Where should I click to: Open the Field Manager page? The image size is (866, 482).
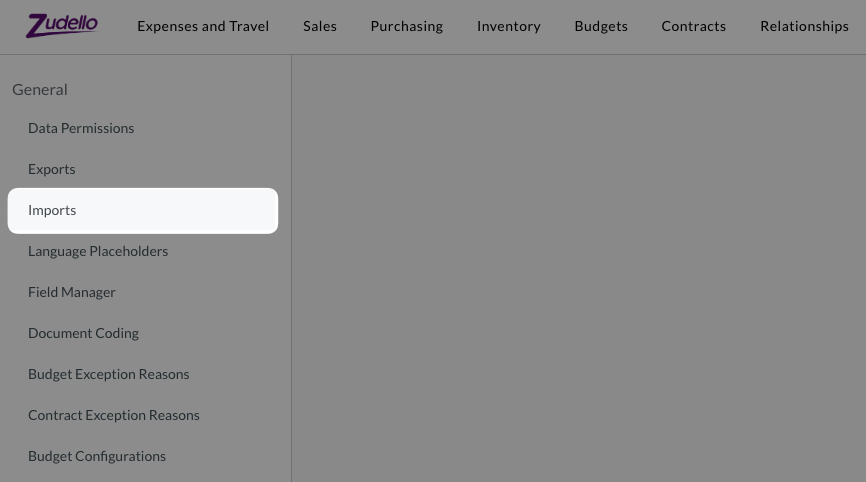tap(72, 292)
